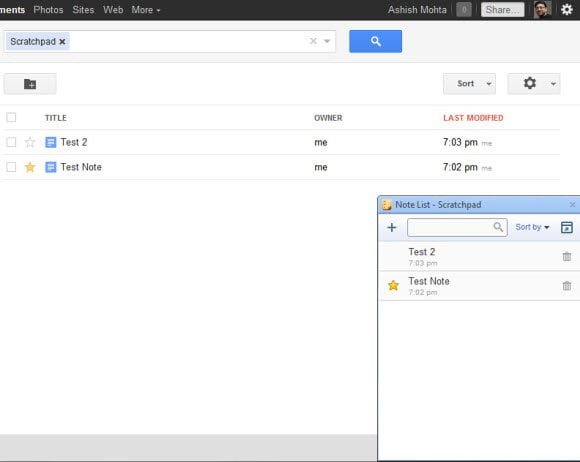580x462 pixels.
Task: Click the Scratchpad search magnifier icon
Action: [x=498, y=226]
